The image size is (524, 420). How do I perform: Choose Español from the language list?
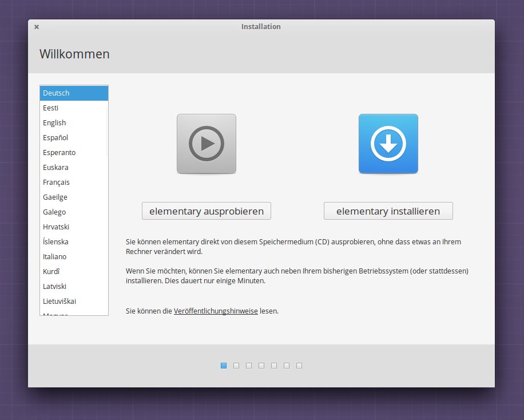[x=74, y=138]
